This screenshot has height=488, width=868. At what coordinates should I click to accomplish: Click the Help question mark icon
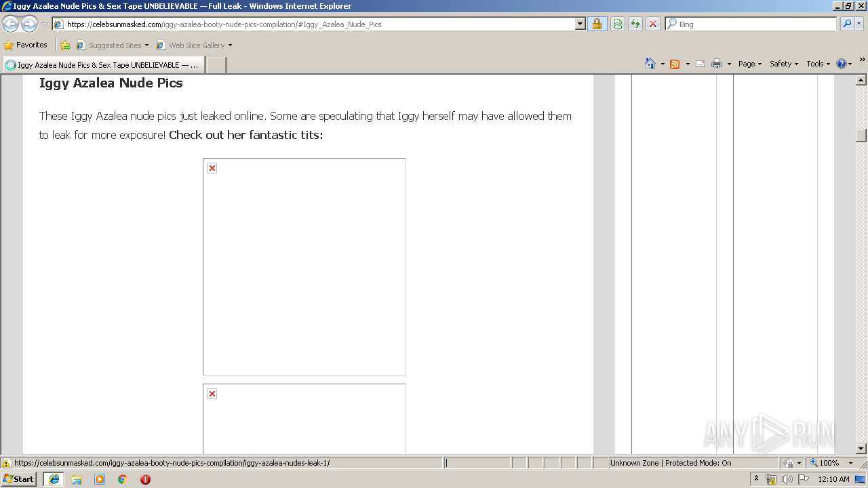pos(842,64)
